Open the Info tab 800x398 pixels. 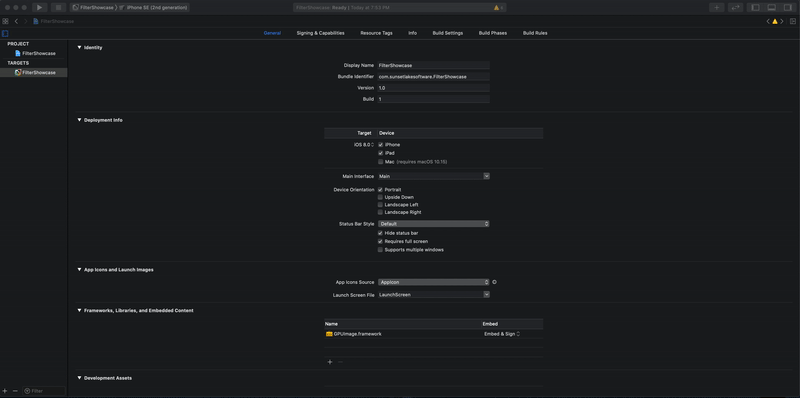(x=412, y=33)
